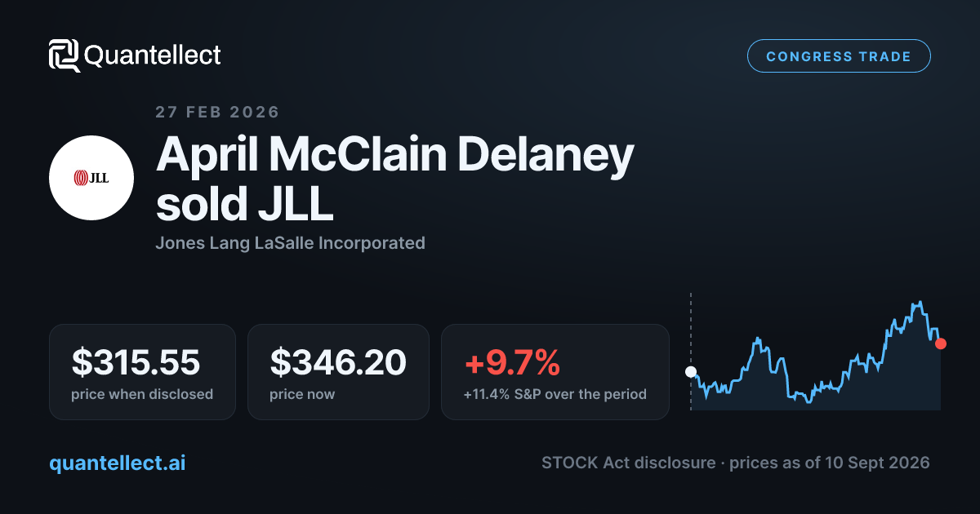
Task: Click the +9.7% return card
Action: 555,372
